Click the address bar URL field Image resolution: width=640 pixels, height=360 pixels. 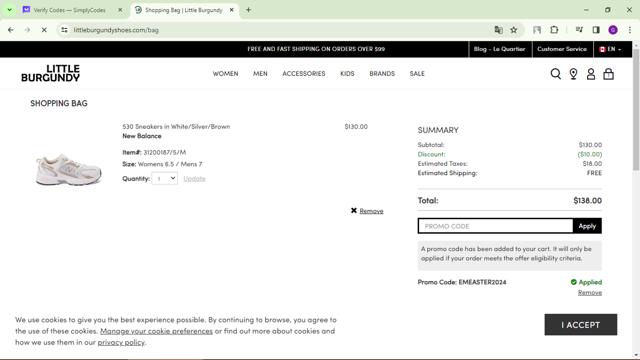pos(278,30)
